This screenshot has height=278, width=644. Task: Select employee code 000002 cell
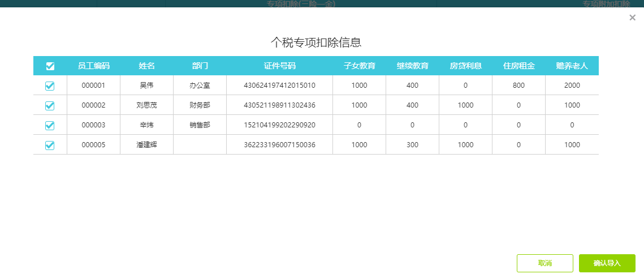pos(94,105)
